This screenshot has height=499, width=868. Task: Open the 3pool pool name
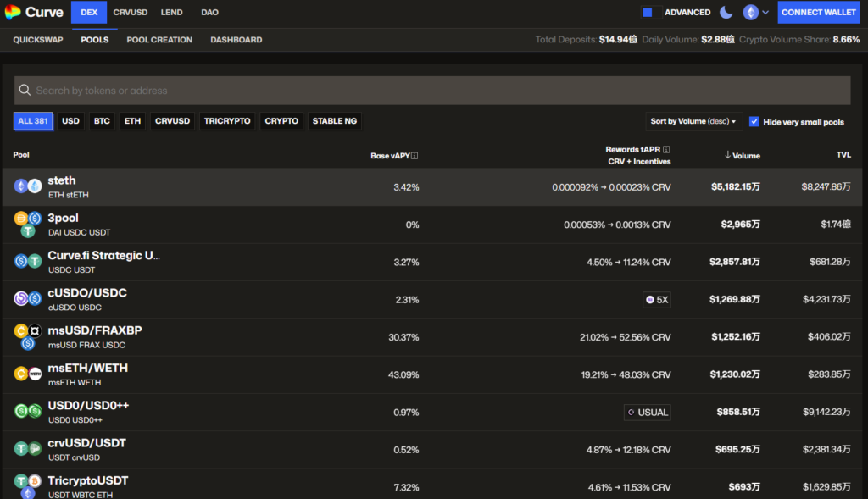63,218
